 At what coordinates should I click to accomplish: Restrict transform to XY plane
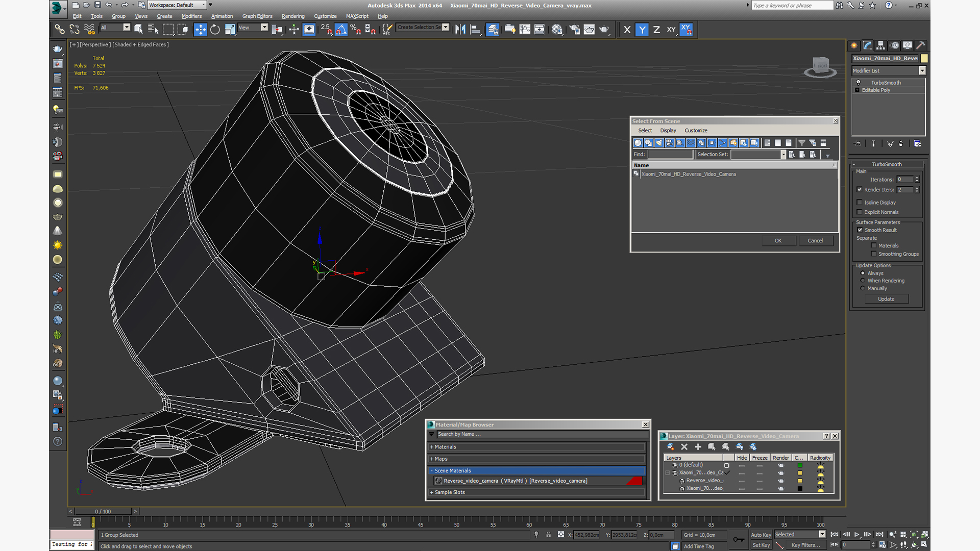tap(671, 30)
